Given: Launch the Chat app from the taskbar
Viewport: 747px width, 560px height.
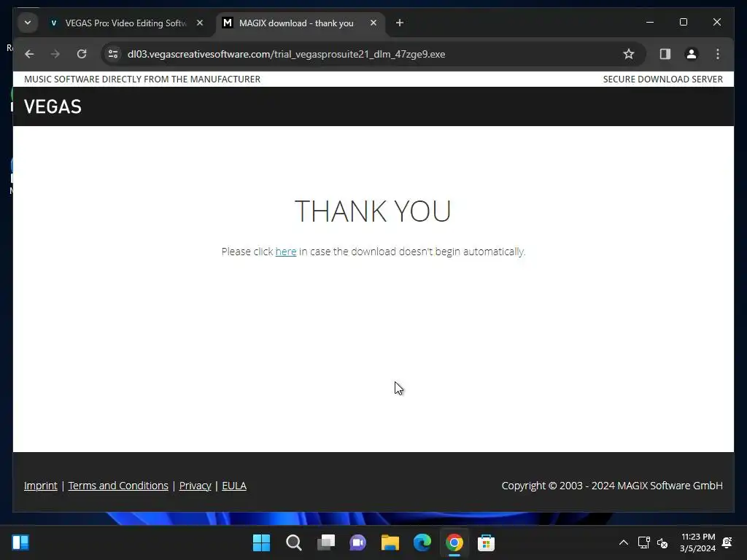Looking at the screenshot, I should [x=357, y=542].
